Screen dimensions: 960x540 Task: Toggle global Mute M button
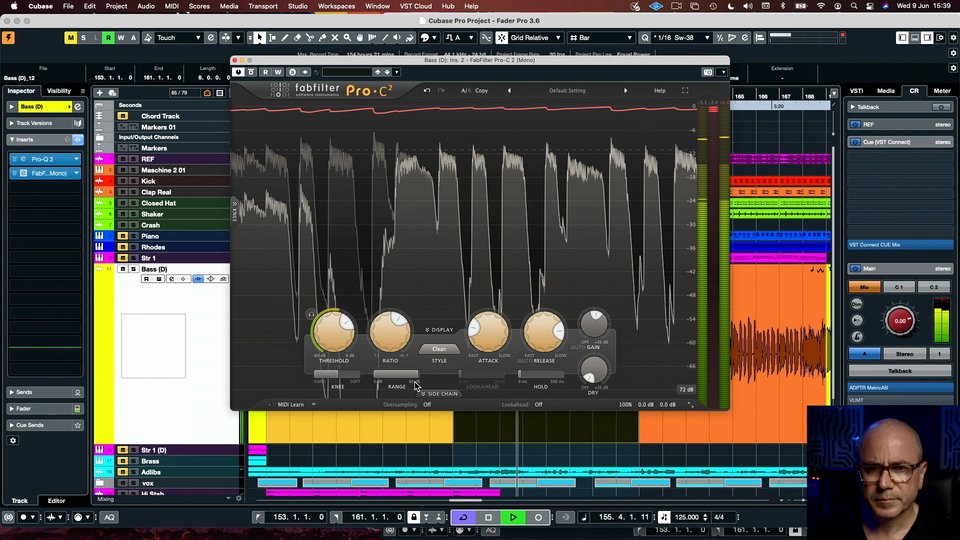tap(70, 38)
